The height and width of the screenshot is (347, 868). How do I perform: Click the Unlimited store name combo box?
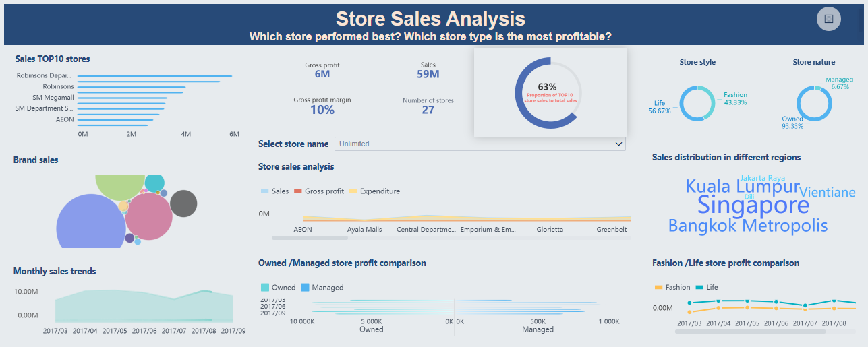click(x=472, y=144)
